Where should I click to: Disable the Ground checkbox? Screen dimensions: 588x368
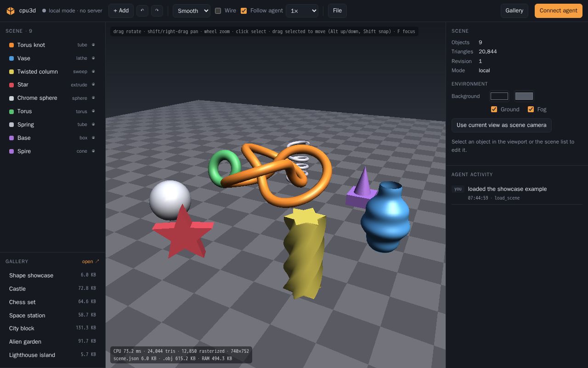[x=494, y=109]
